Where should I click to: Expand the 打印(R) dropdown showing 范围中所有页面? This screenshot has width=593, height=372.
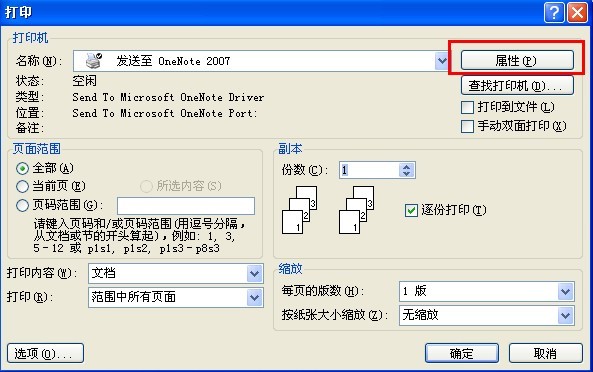pos(255,298)
